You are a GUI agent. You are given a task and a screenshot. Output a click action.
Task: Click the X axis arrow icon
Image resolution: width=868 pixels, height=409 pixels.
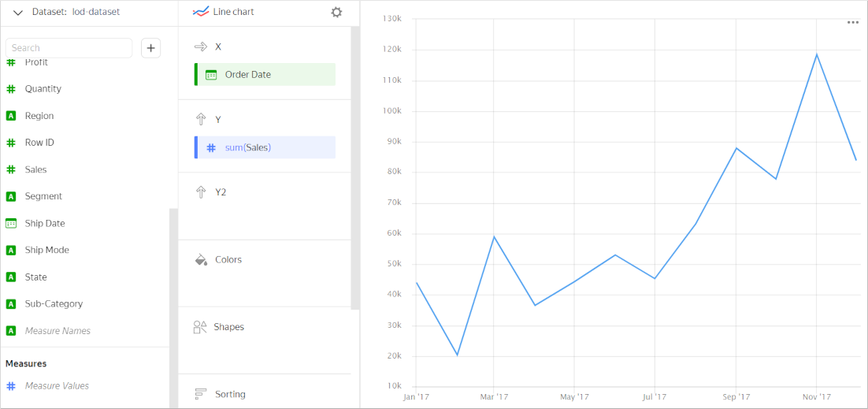(x=200, y=46)
